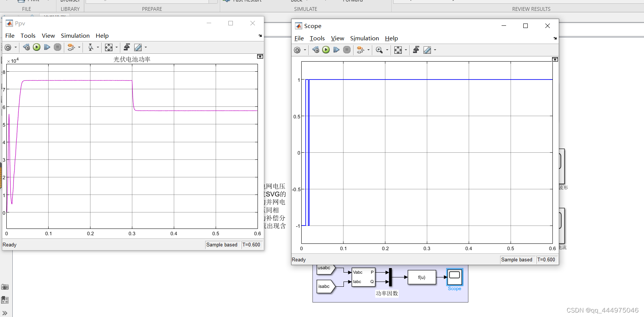Maximize the Scope window

tap(526, 26)
